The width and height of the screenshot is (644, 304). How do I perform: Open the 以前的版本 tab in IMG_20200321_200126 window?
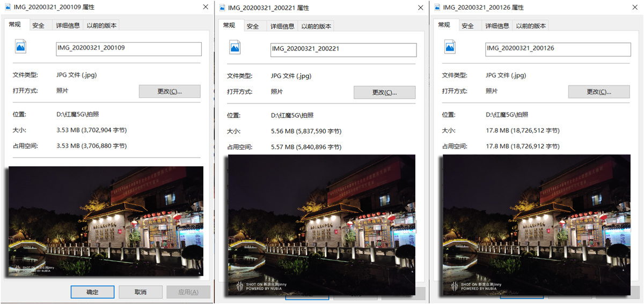click(x=531, y=26)
